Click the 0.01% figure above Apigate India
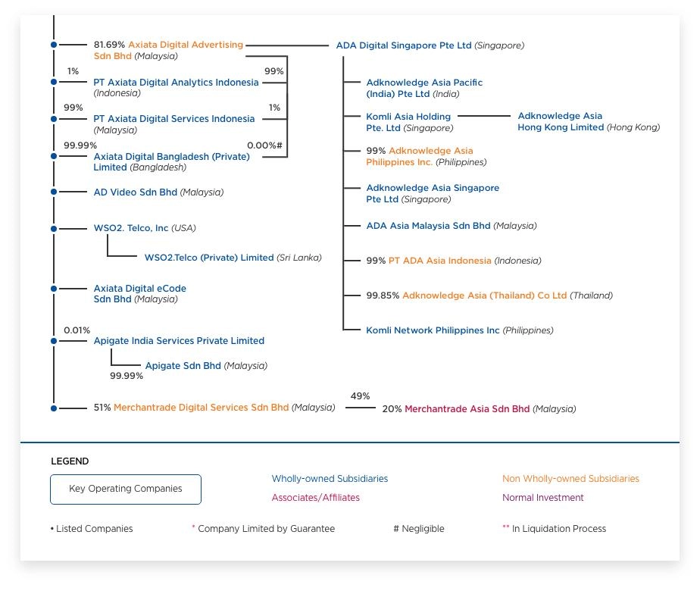The width and height of the screenshot is (700, 591). coord(77,330)
